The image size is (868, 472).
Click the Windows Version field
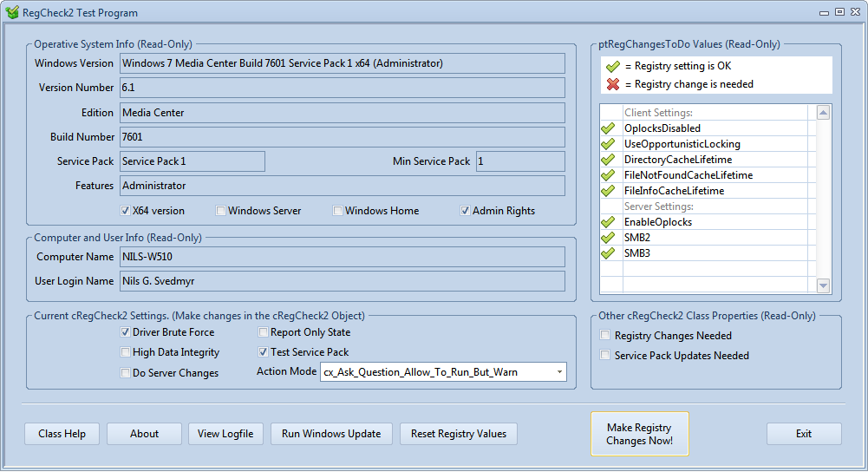click(x=343, y=63)
